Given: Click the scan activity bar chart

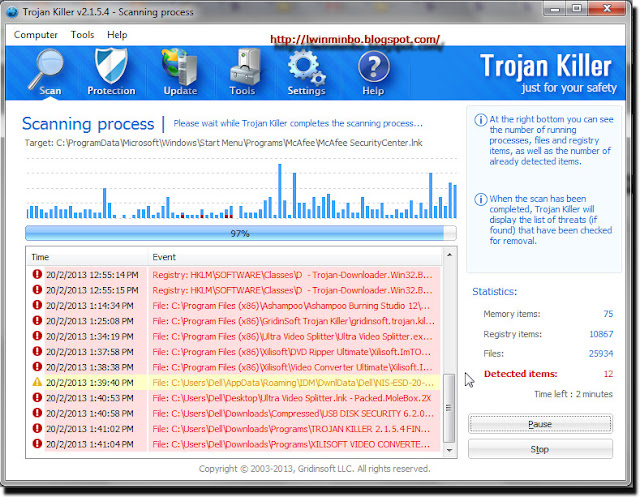Looking at the screenshot, I should click(x=242, y=189).
